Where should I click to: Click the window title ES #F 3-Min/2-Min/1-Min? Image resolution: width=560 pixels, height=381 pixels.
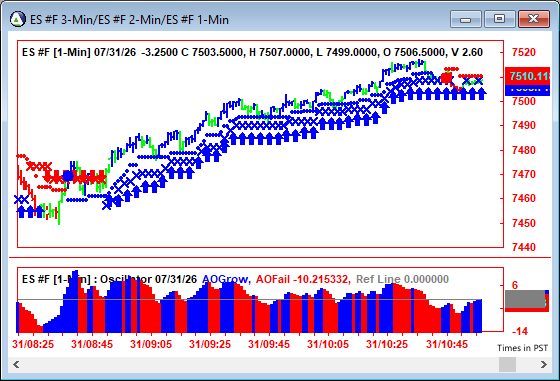[129, 20]
